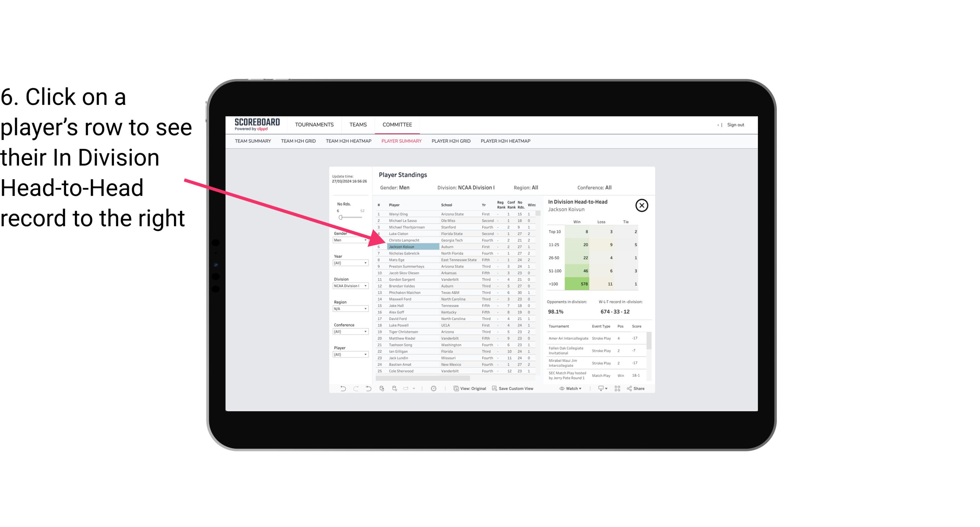Toggle Gender filter to Men

[347, 241]
